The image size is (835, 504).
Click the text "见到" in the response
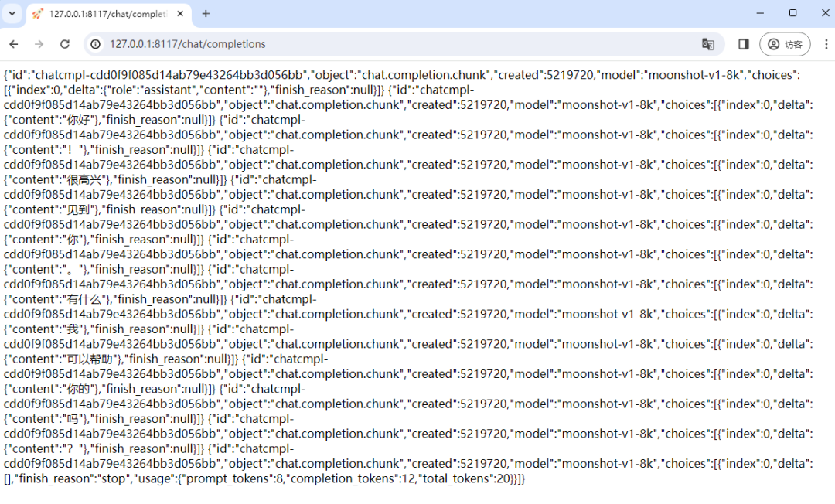tap(80, 209)
